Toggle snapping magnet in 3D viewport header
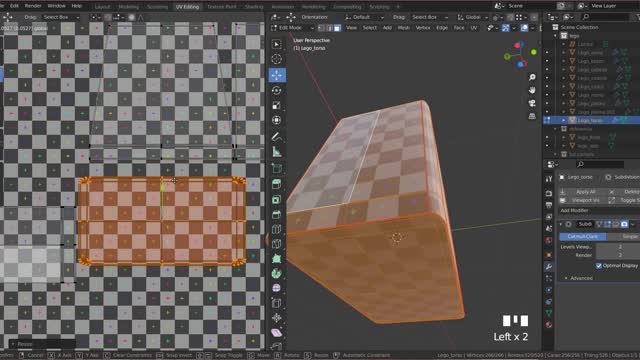Screen dimensions: 640x360 tap(510, 17)
